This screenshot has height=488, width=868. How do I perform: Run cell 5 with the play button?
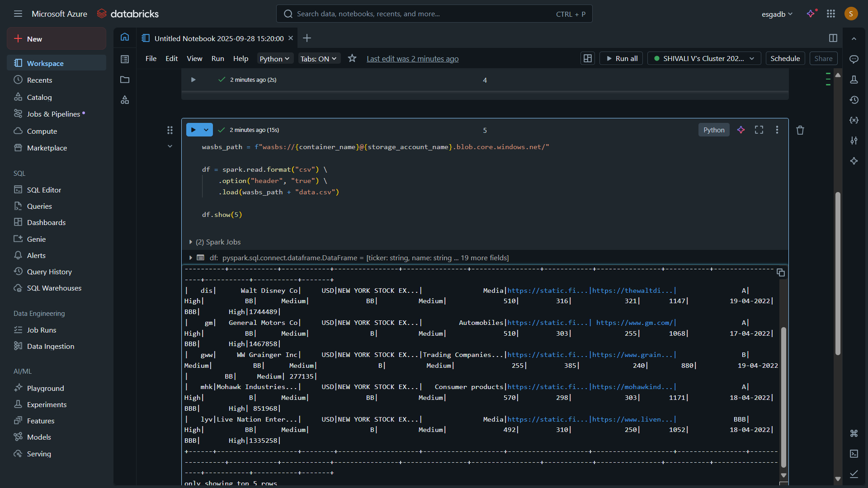[193, 130]
